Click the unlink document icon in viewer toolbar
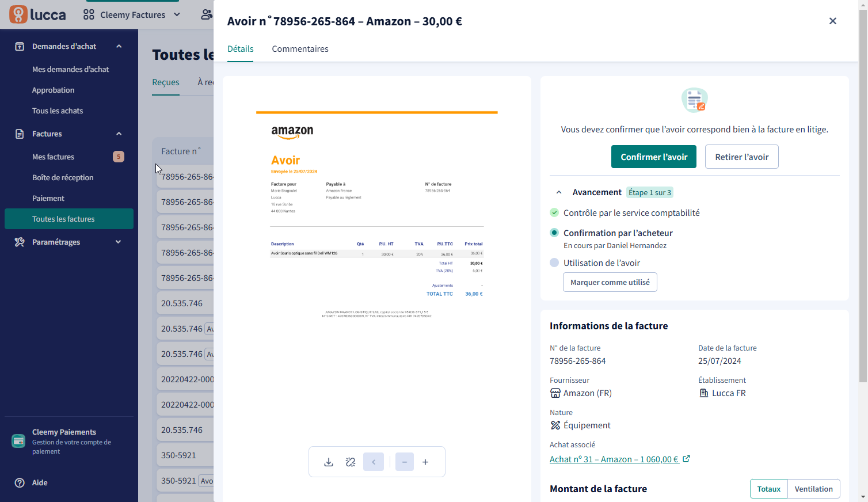Screen dimensions: 868x502 351,462
